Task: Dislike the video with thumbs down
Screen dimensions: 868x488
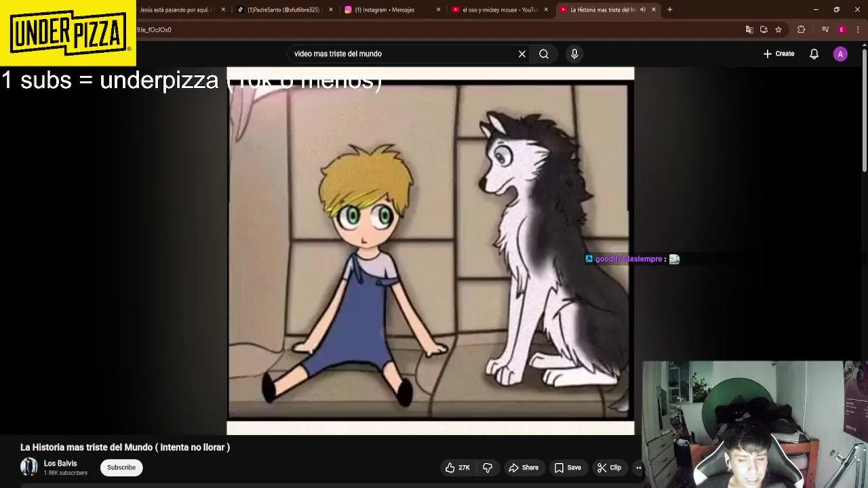Action: point(488,468)
